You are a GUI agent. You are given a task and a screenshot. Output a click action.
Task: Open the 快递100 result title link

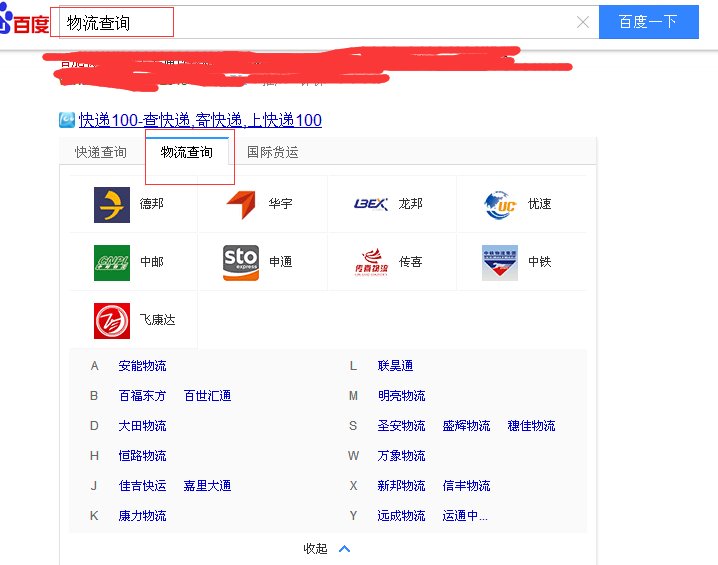point(200,120)
